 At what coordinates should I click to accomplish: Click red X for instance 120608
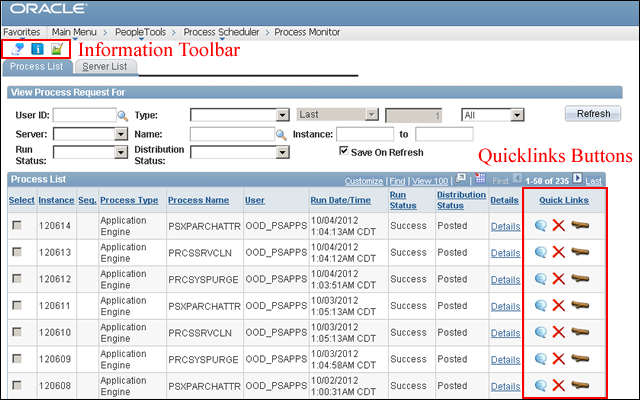(558, 385)
